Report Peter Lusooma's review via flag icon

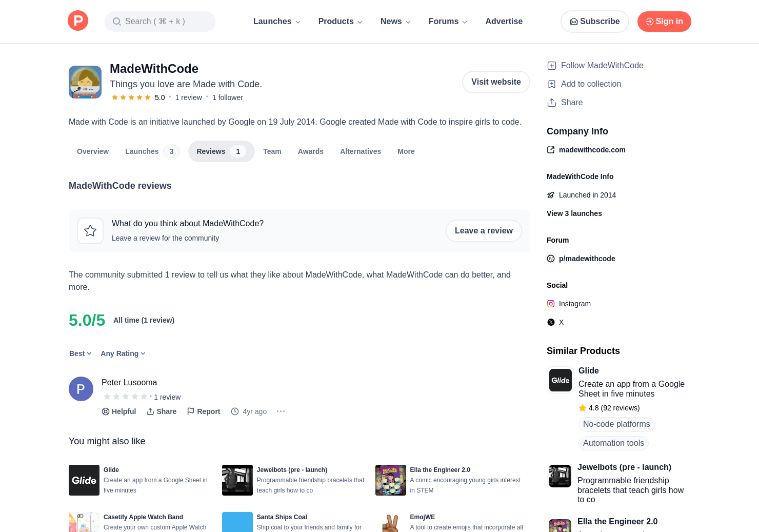[204, 411]
